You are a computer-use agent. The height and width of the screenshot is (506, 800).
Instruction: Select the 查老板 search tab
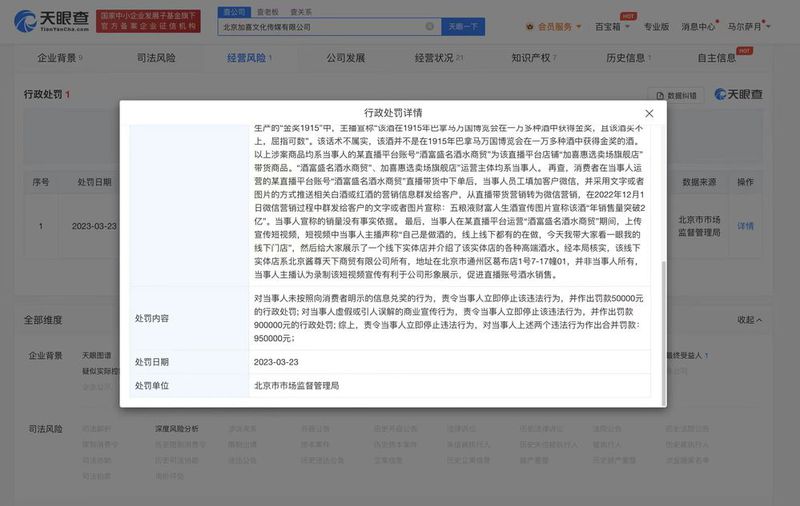click(x=267, y=12)
